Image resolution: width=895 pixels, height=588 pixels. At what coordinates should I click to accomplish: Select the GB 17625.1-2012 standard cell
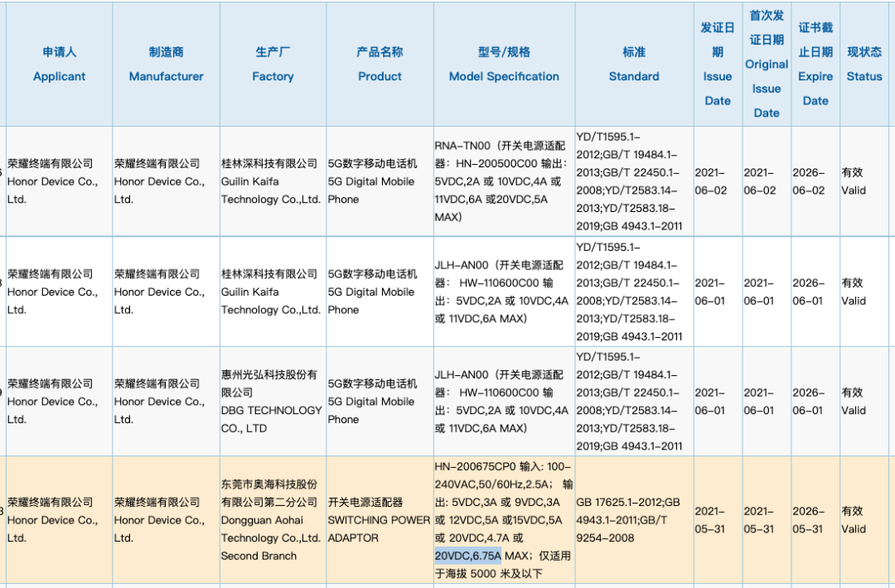pyautogui.click(x=634, y=520)
